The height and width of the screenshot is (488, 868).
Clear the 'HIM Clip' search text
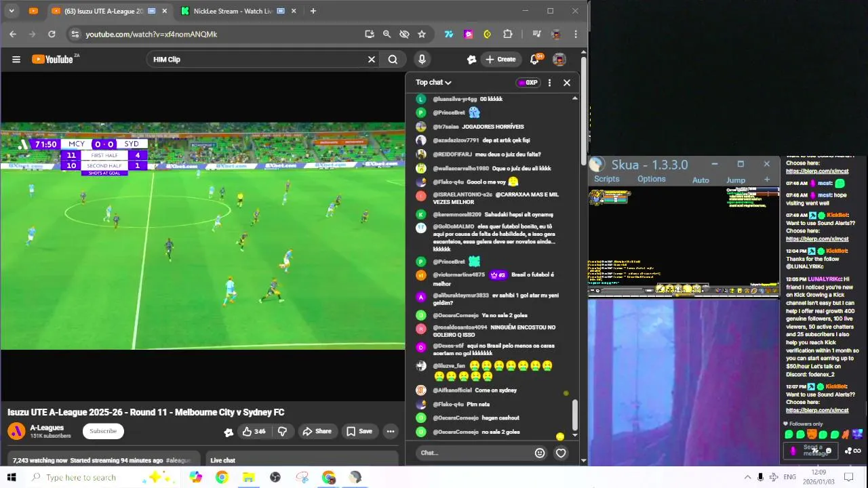coord(372,60)
